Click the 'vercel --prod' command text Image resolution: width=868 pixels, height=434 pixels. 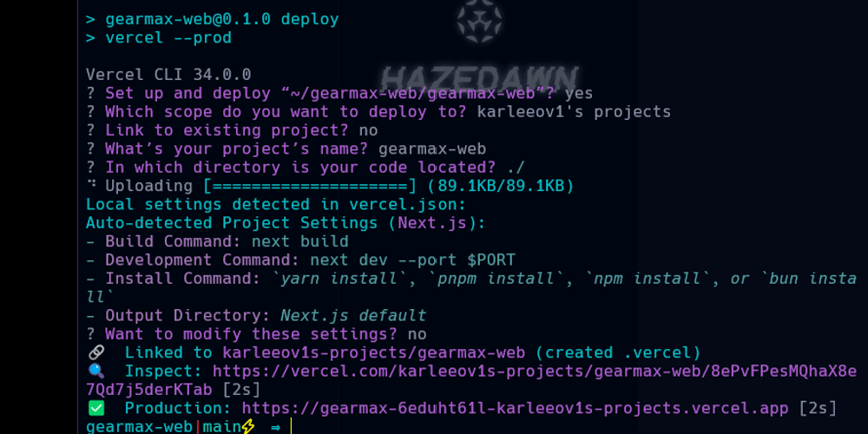point(168,37)
